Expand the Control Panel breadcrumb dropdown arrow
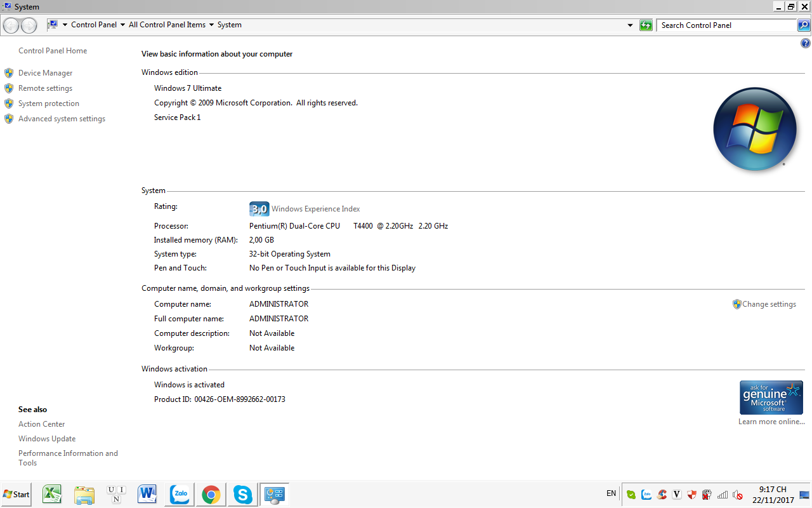This screenshot has height=508, width=812. tap(122, 25)
